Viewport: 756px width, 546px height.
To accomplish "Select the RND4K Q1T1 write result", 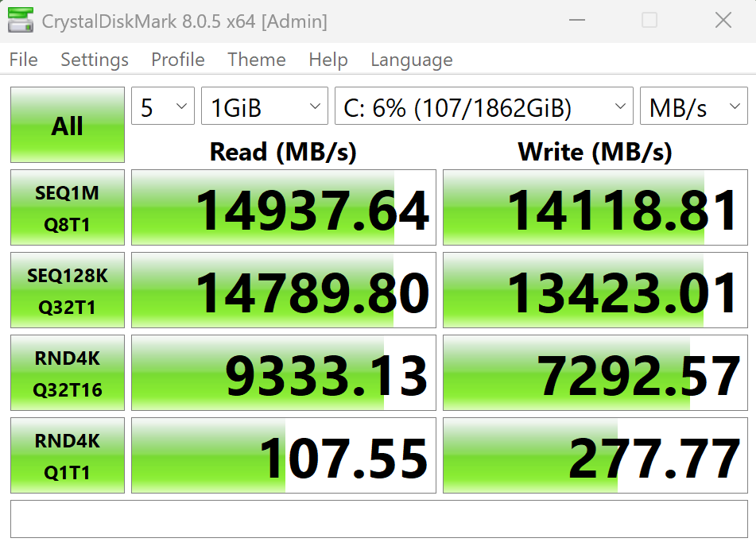I will [x=595, y=455].
